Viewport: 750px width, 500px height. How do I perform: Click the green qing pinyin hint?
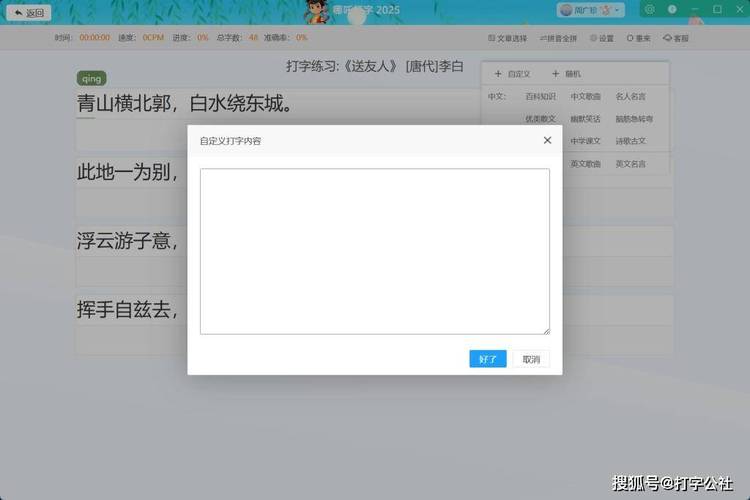[x=91, y=78]
